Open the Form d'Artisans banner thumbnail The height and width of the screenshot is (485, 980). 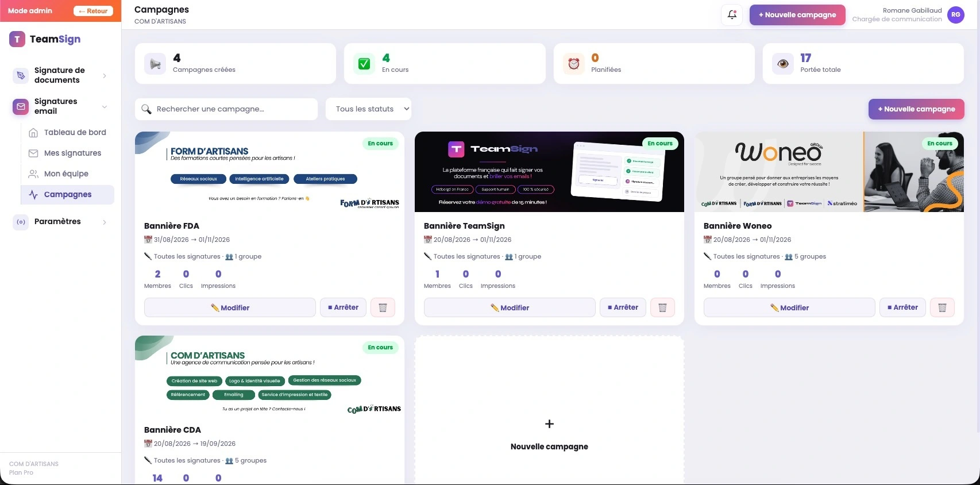[269, 172]
